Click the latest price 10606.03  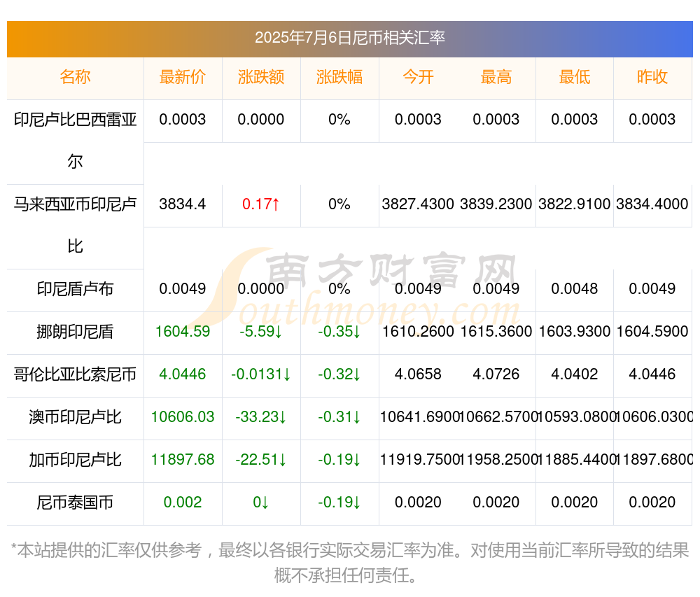point(182,416)
